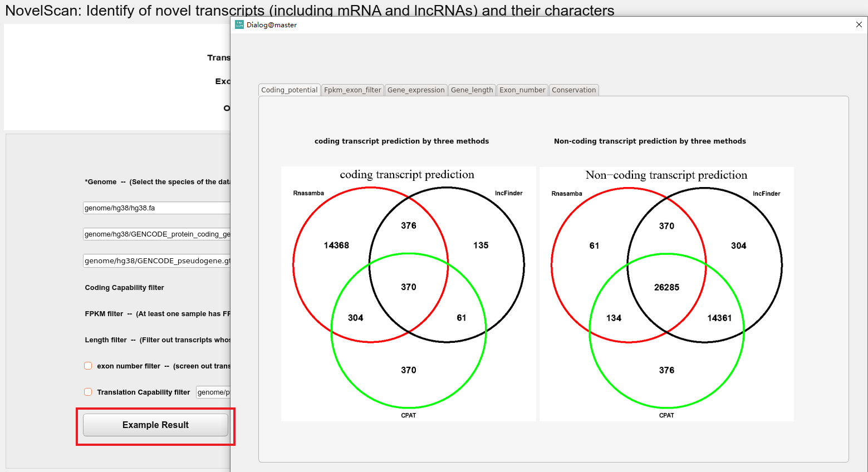Toggle the Translation Capability filter checkbox
This screenshot has height=472, width=868.
point(88,392)
